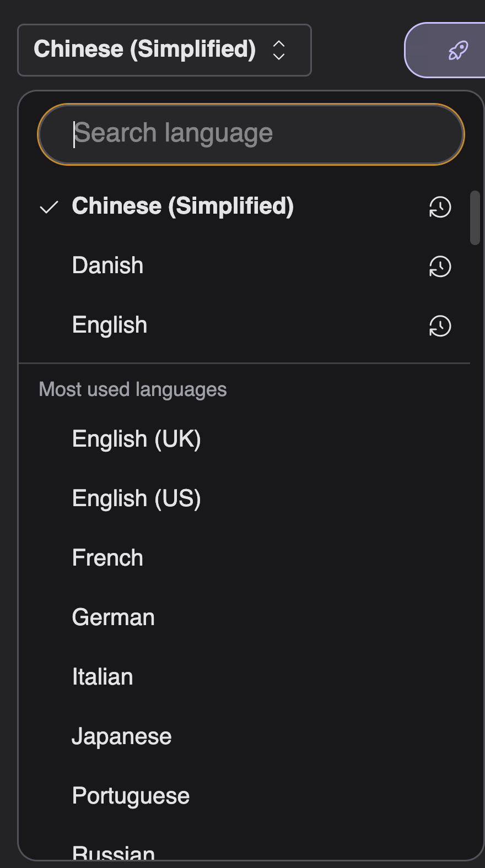Choose English (UK) from most used languages
The image size is (485, 868).
[136, 439]
